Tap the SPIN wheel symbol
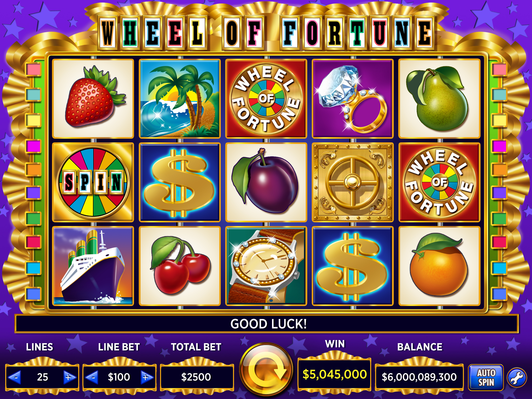This screenshot has width=532, height=399. (x=93, y=182)
